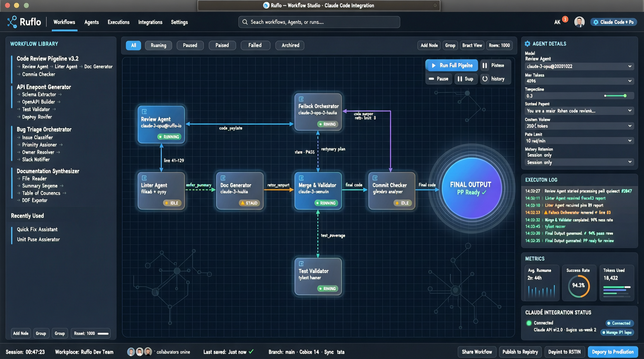Select the All filter toggle
The image size is (644, 359).
134,45
